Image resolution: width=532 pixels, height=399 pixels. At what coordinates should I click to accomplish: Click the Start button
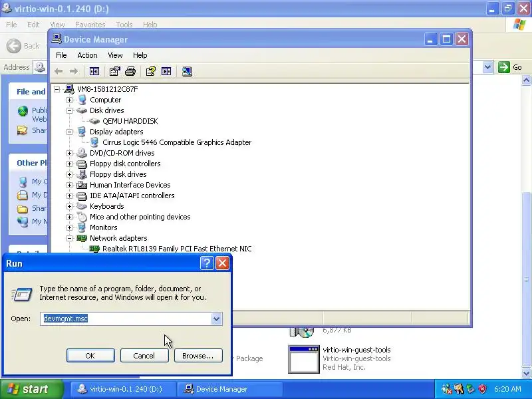(31, 389)
